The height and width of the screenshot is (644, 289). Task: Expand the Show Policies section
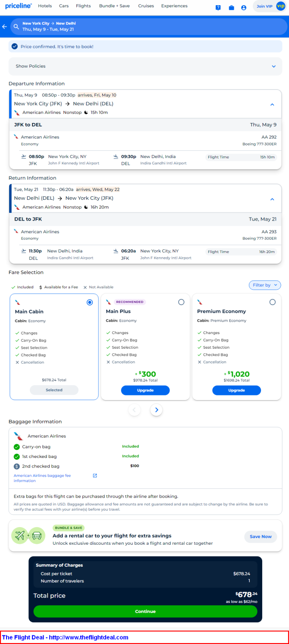click(145, 66)
